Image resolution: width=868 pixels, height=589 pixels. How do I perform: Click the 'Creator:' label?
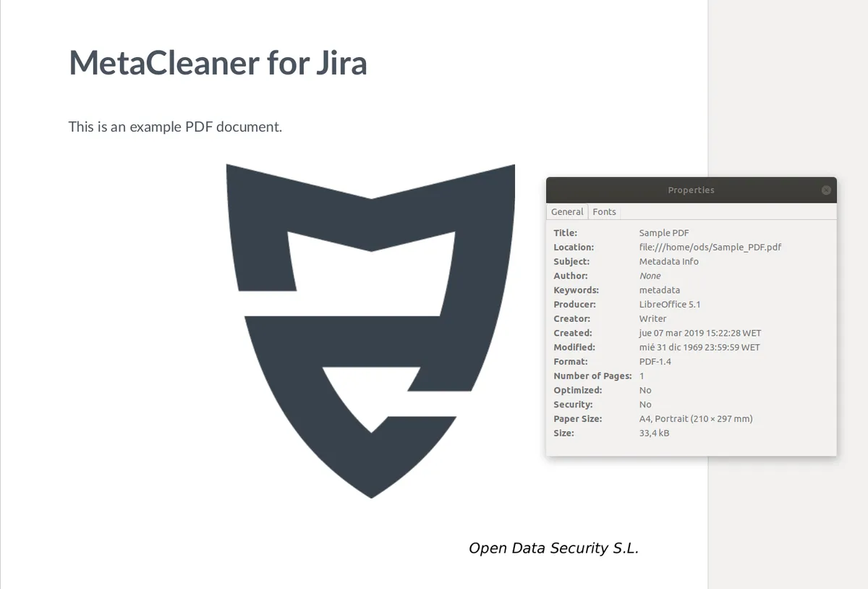(572, 318)
